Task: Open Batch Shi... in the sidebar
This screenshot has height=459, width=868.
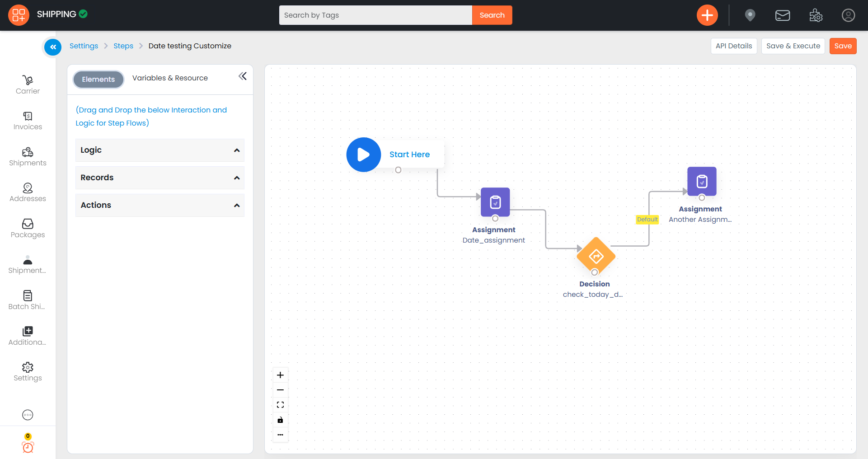Action: click(28, 300)
